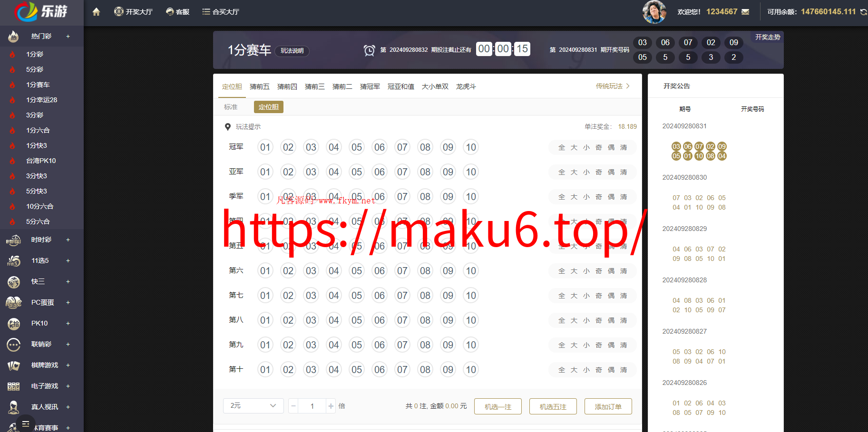Click the 乐游 site logo
The width and height of the screenshot is (868, 432).
point(41,11)
